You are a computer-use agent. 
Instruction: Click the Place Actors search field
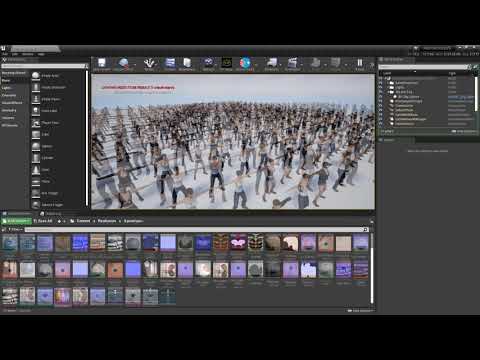43,66
